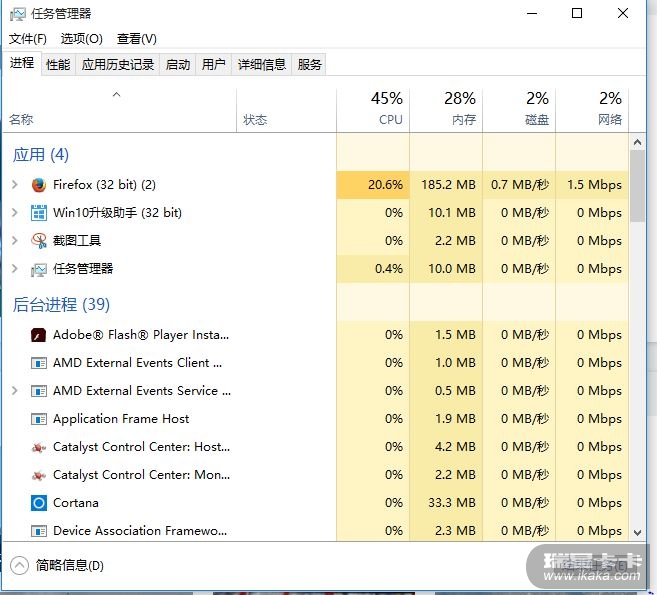Switch to the 应用历史记录 tab
Image resolution: width=657 pixels, height=595 pixels.
pos(118,65)
